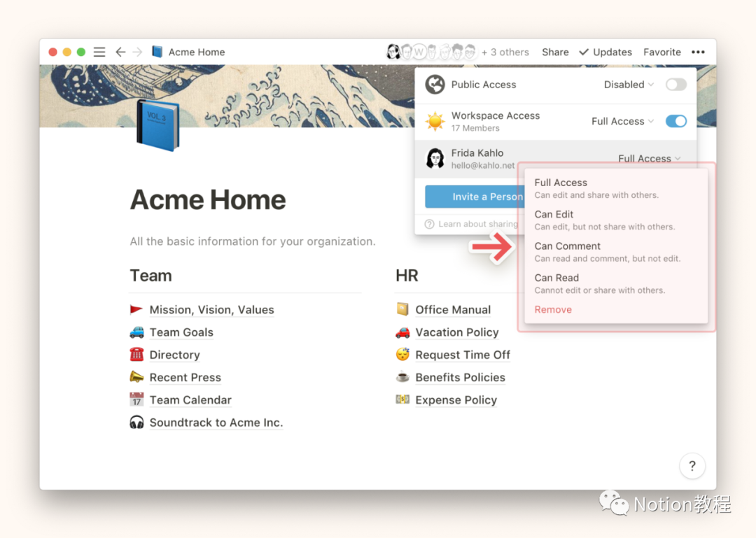
Task: Open Workspace Access Full Access dropdown
Action: coord(622,121)
